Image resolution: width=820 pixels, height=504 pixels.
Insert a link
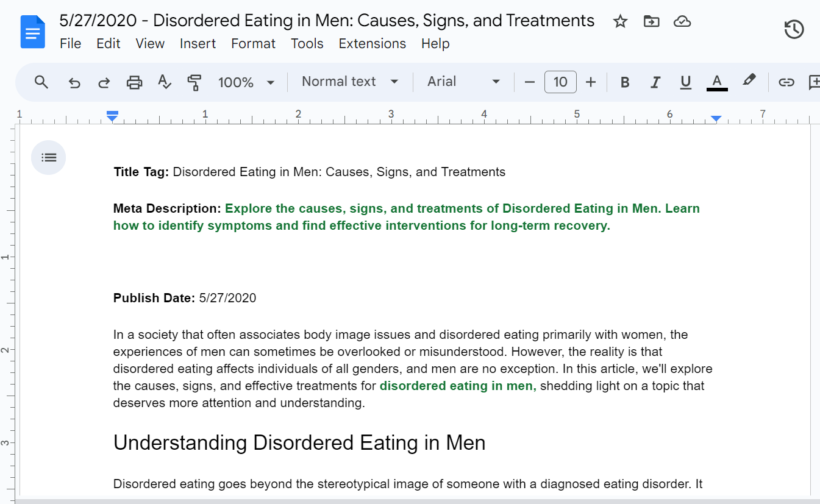[x=786, y=82]
